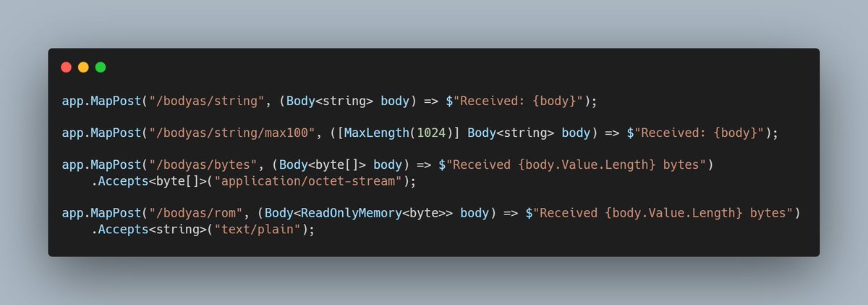Image resolution: width=868 pixels, height=305 pixels.
Task: Click the yellow minimize dot
Action: coord(83,67)
